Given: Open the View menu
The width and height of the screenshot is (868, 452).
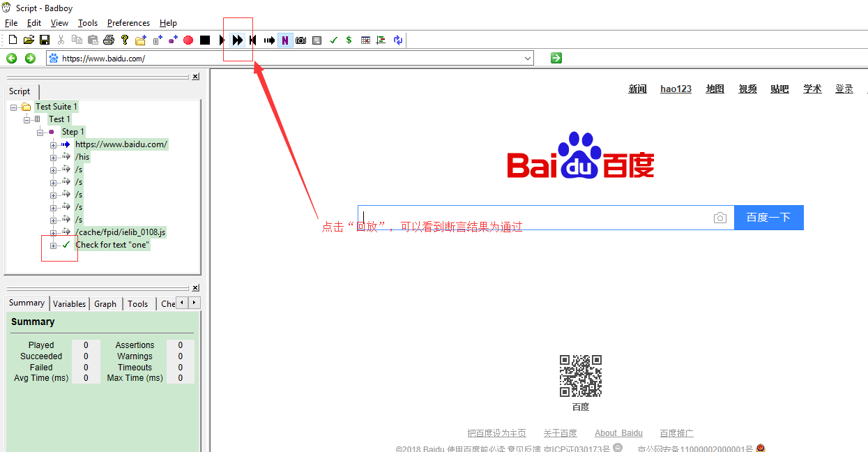Looking at the screenshot, I should (x=60, y=23).
